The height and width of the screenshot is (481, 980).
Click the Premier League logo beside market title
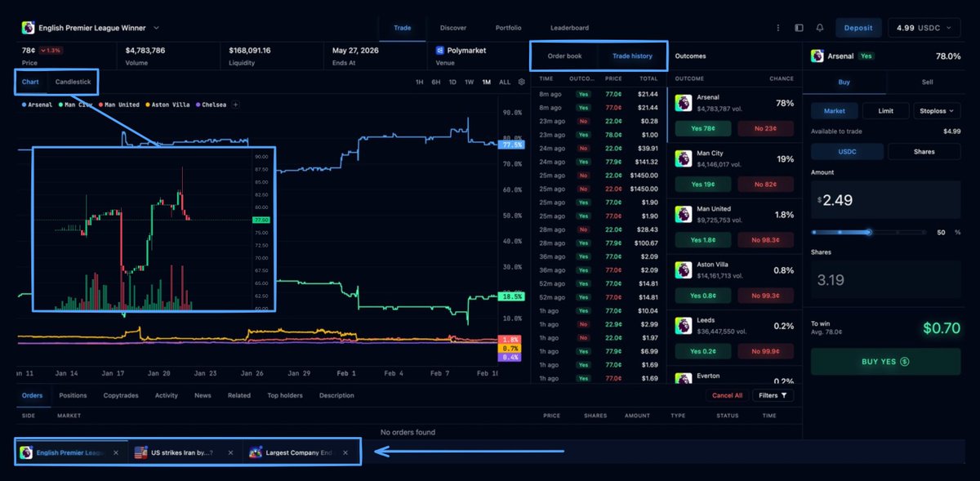tap(28, 28)
